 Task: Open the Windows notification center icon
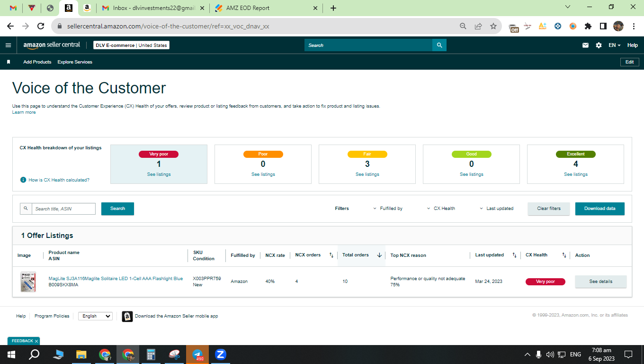click(628, 355)
